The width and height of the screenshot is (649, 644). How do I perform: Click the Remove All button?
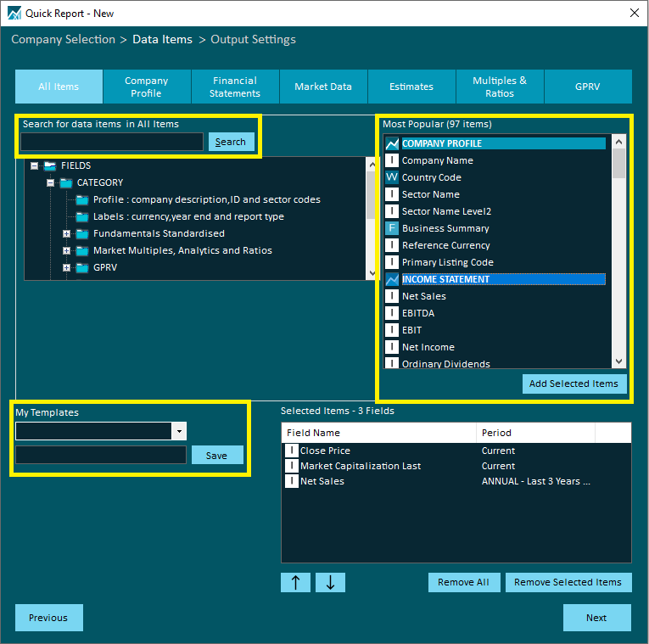coord(463,582)
